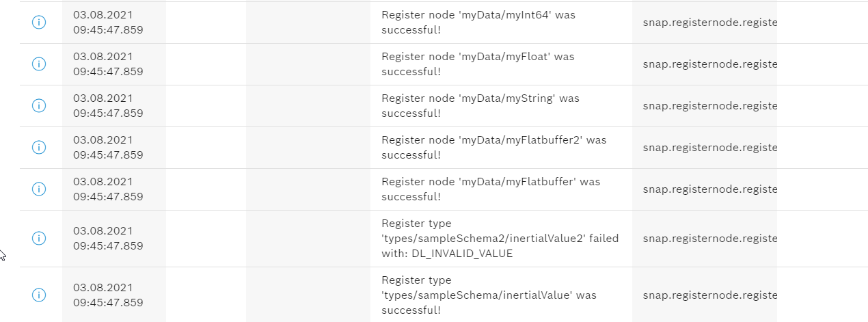
Task: Click timestamp of the 'inertialValue2' failed row
Action: pos(108,238)
